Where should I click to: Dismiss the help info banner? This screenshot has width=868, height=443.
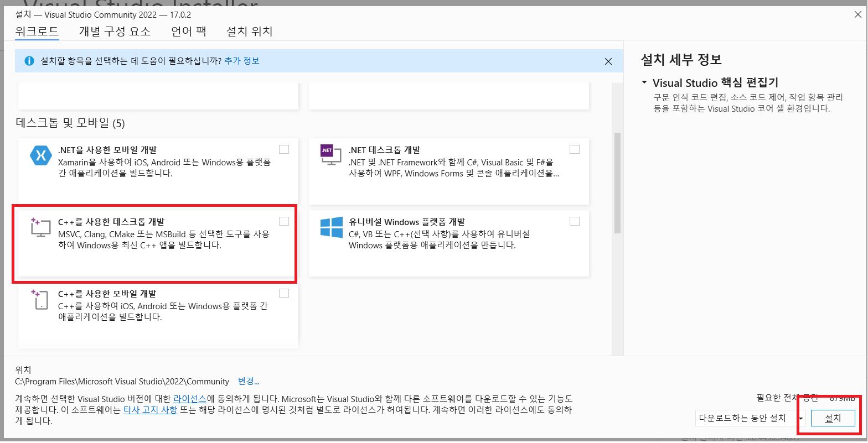[608, 61]
